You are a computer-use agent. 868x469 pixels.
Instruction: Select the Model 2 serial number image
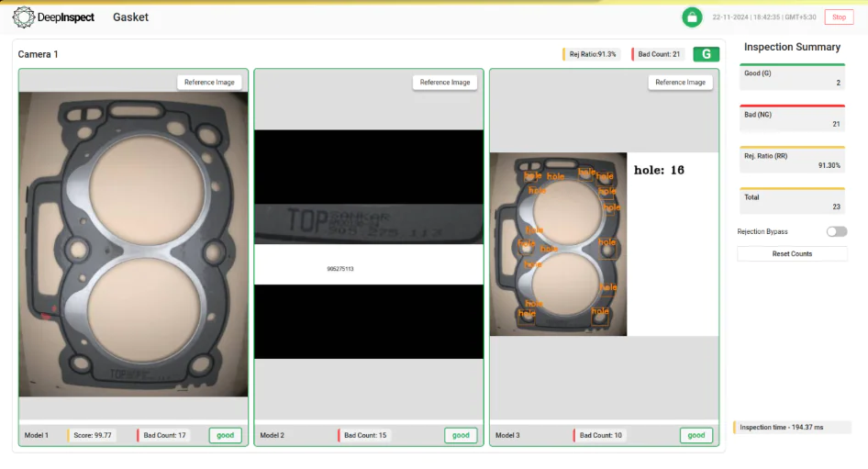pos(368,244)
